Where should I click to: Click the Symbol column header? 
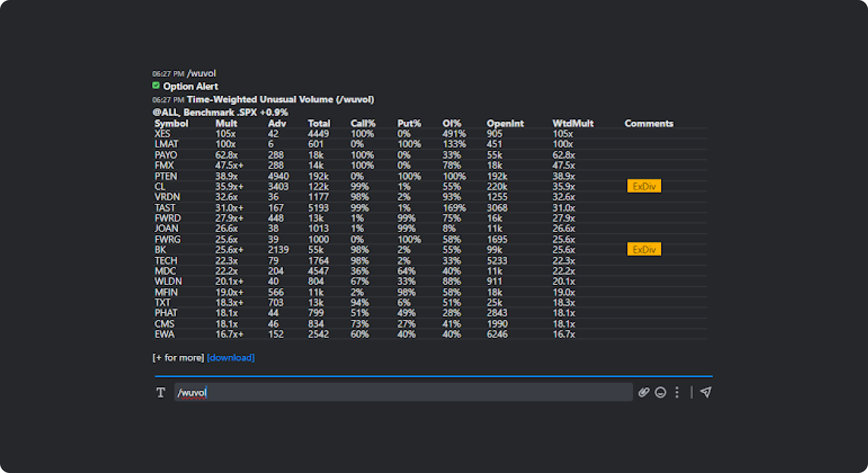pos(171,123)
